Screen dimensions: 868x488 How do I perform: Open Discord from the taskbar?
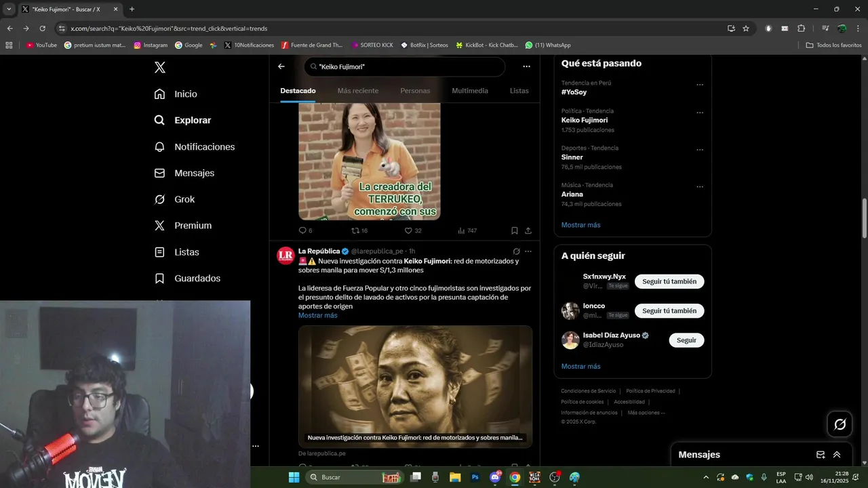pos(495,477)
